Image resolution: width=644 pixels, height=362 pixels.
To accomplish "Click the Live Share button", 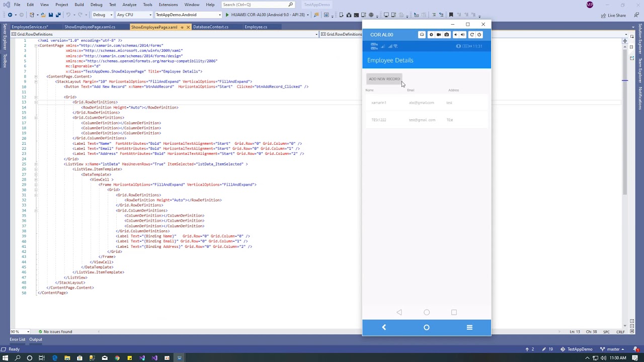I will 613,15.
